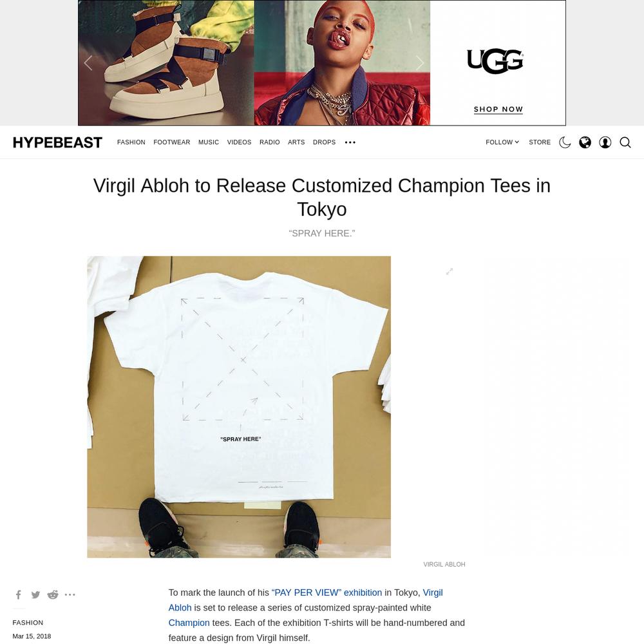
Task: Show more share options ellipsis
Action: pos(70,594)
